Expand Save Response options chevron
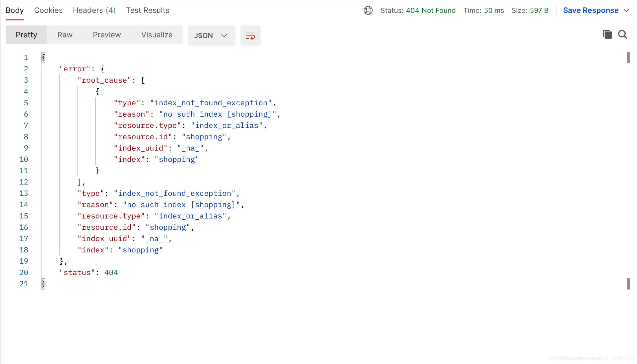Viewport: 637px width, 364px height. [626, 10]
